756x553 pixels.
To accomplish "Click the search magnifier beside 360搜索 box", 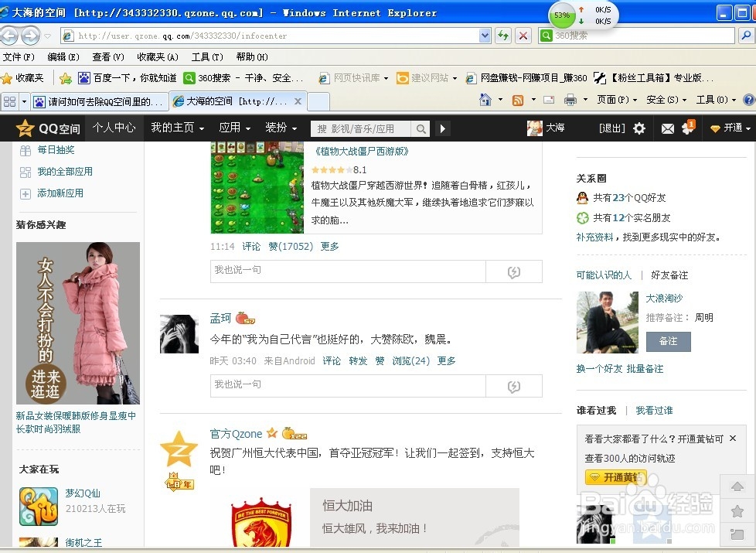I will [x=746, y=36].
